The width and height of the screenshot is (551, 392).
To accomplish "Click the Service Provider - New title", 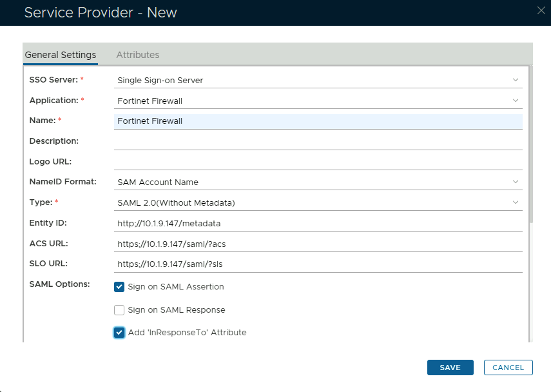I will [x=101, y=13].
